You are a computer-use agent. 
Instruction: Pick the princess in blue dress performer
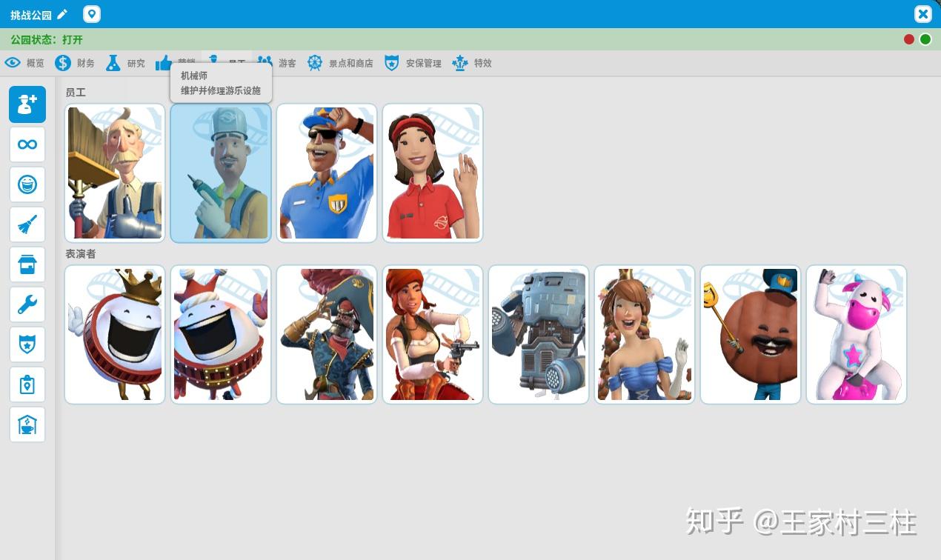coord(645,334)
